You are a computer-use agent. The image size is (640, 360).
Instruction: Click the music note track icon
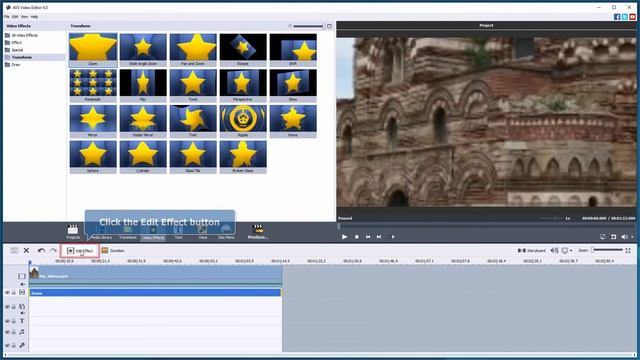(22, 332)
